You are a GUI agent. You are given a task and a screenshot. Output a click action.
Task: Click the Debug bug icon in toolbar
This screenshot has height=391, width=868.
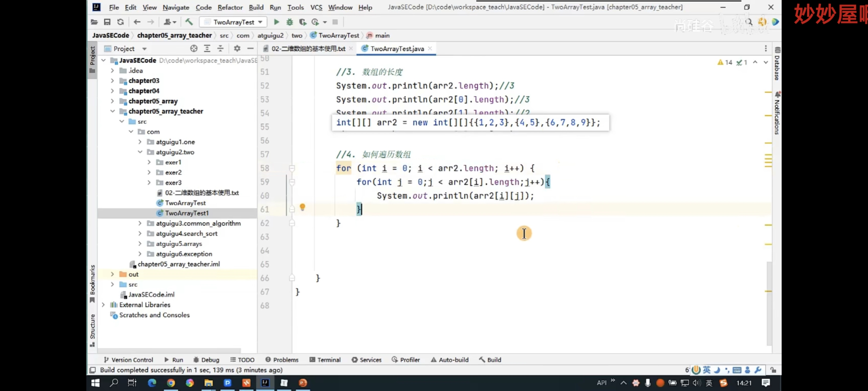point(289,22)
